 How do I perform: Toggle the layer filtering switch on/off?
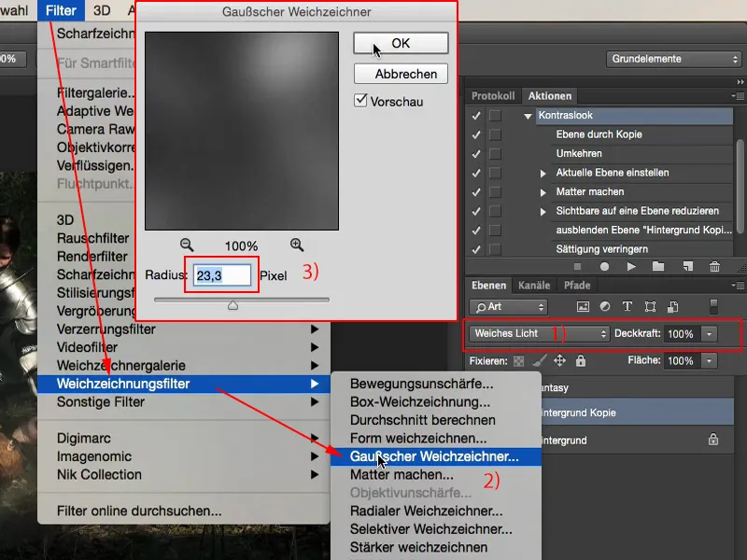[x=713, y=307]
